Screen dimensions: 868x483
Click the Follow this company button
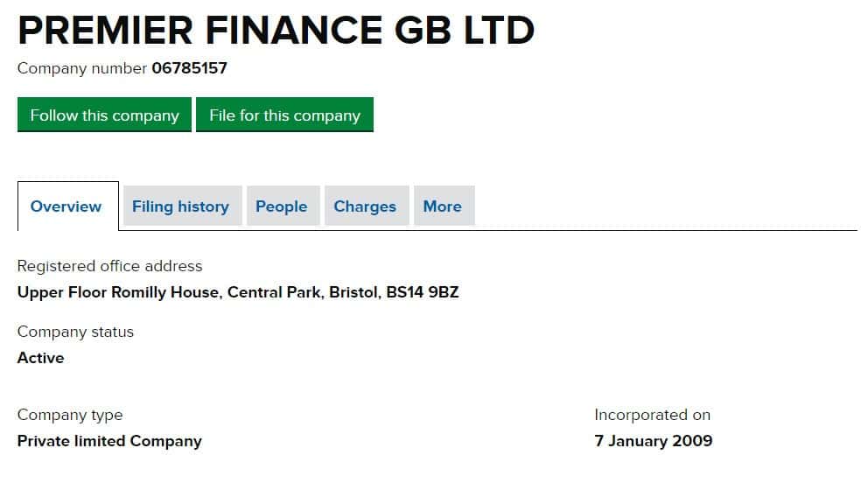tap(104, 115)
